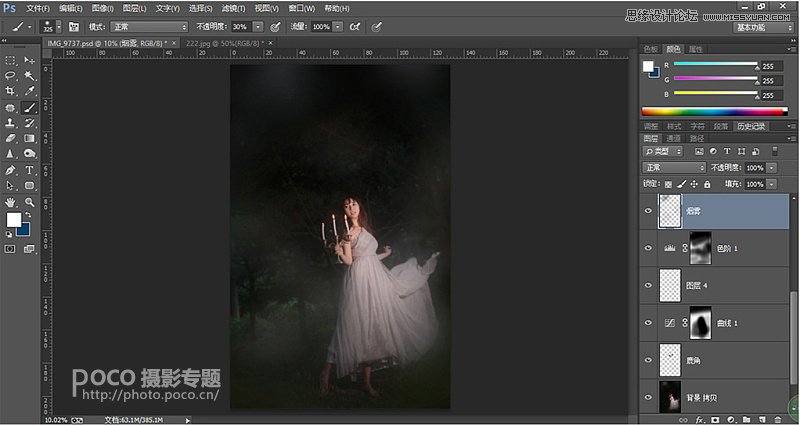Add a layer style with fx button
The image size is (800, 425).
(x=700, y=419)
